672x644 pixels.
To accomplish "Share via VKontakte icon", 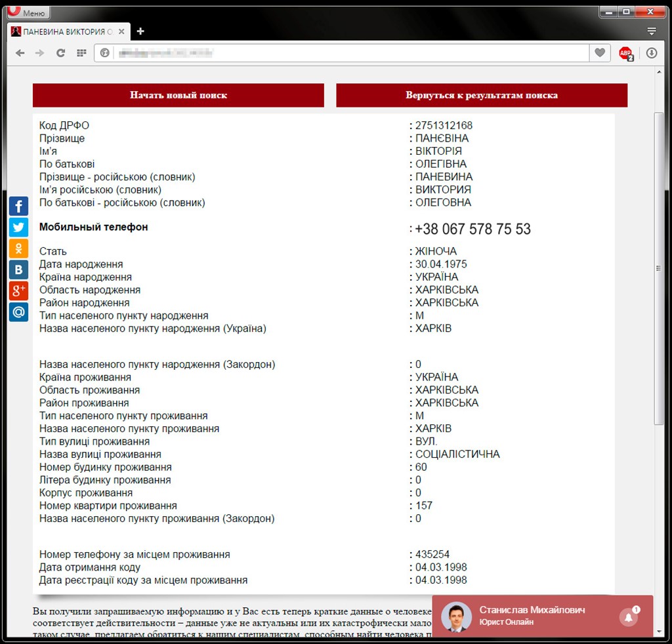I will point(18,270).
